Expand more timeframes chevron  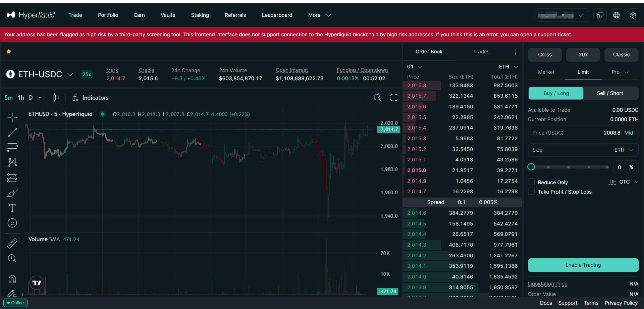click(40, 98)
